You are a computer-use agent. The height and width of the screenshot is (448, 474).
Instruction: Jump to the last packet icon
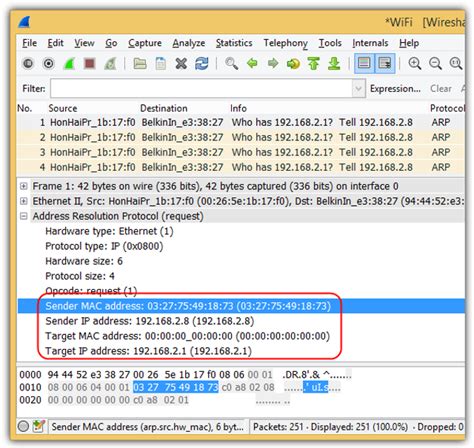click(334, 63)
